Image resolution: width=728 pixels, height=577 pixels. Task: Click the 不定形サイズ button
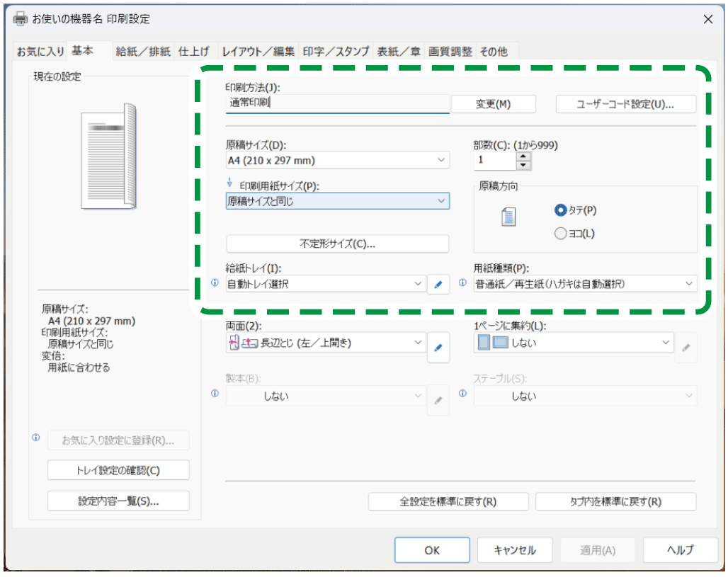tap(338, 244)
